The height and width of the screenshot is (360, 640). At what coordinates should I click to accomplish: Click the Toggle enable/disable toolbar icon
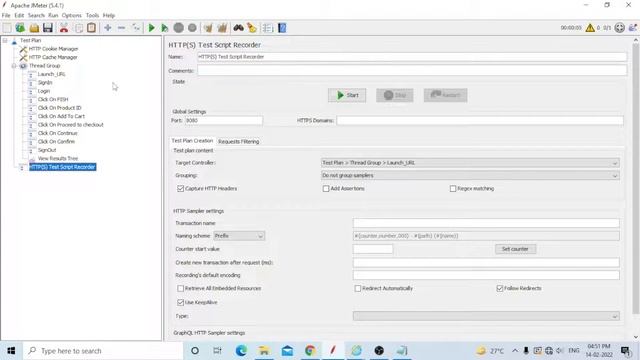pyautogui.click(x=136, y=28)
